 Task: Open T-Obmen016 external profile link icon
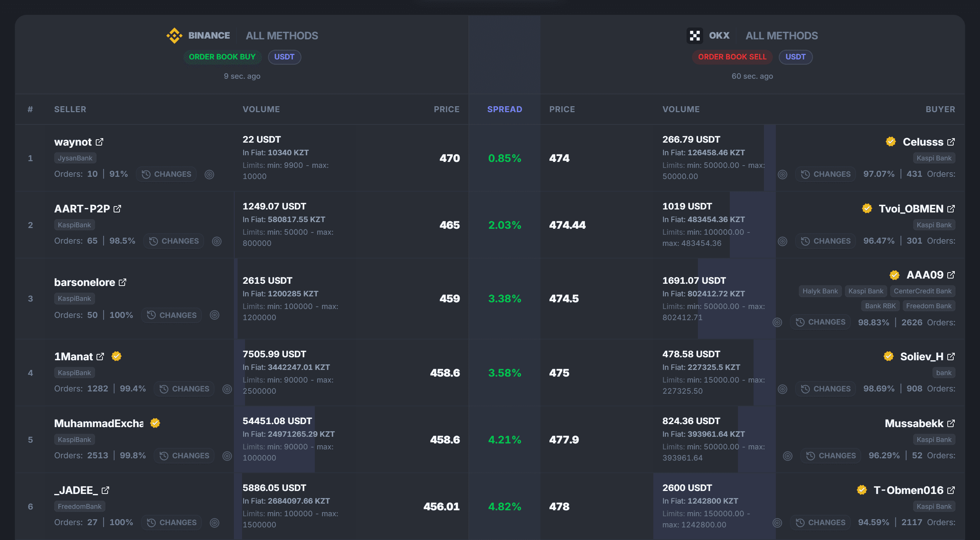click(x=951, y=490)
